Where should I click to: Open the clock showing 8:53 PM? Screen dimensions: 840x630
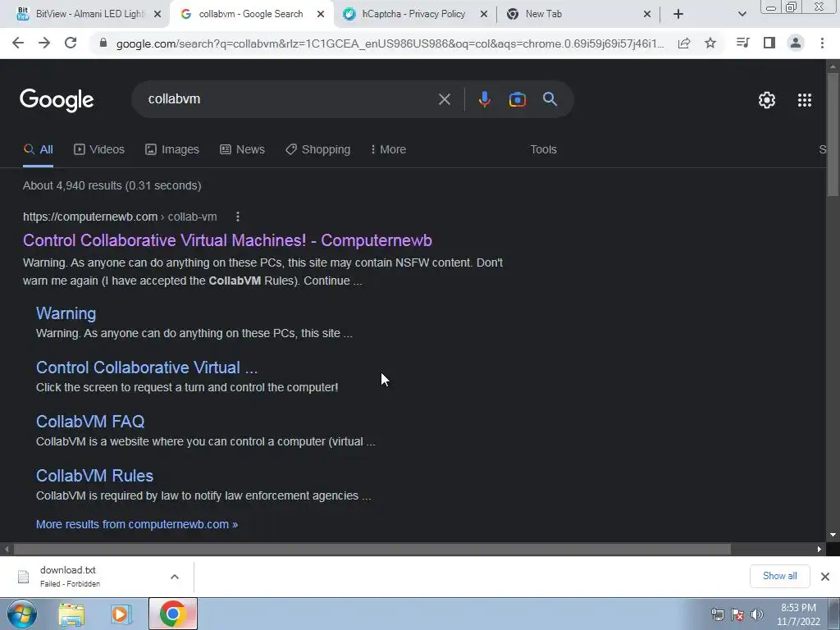(798, 614)
